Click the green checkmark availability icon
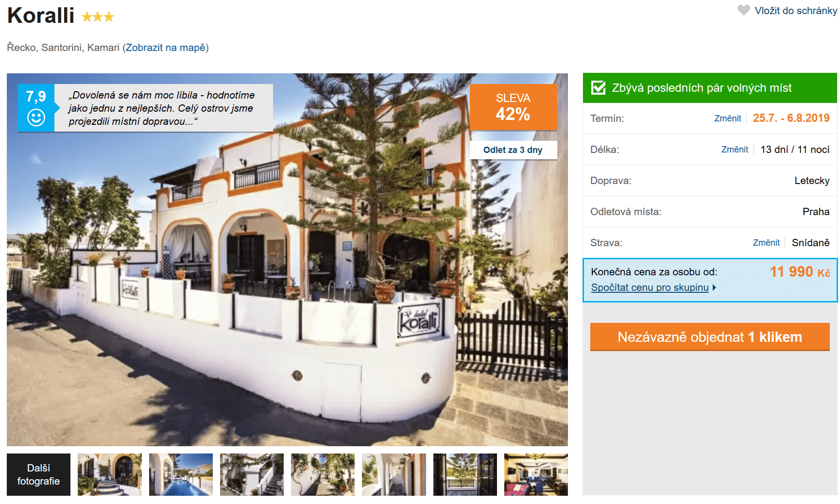The height and width of the screenshot is (504, 840). (x=598, y=88)
